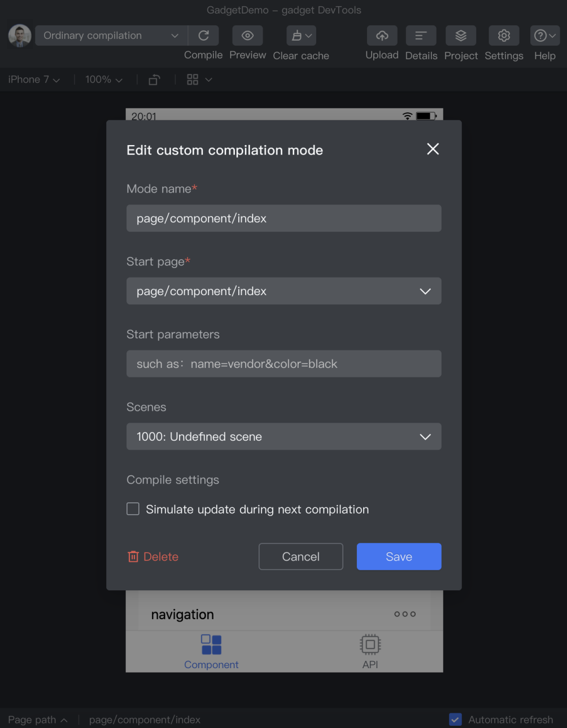Click the Start parameters input field
Viewport: 567px width, 728px height.
pos(283,364)
